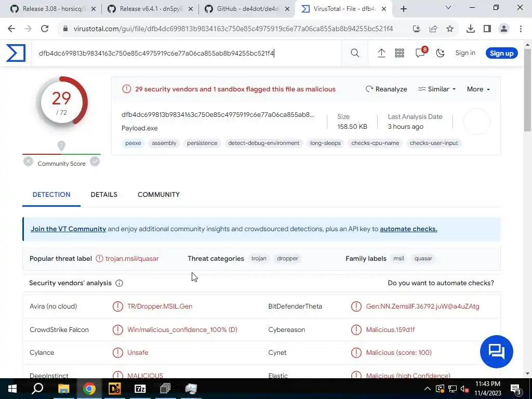The height and width of the screenshot is (399, 532).
Task: Click the quasar family label
Action: (423, 259)
